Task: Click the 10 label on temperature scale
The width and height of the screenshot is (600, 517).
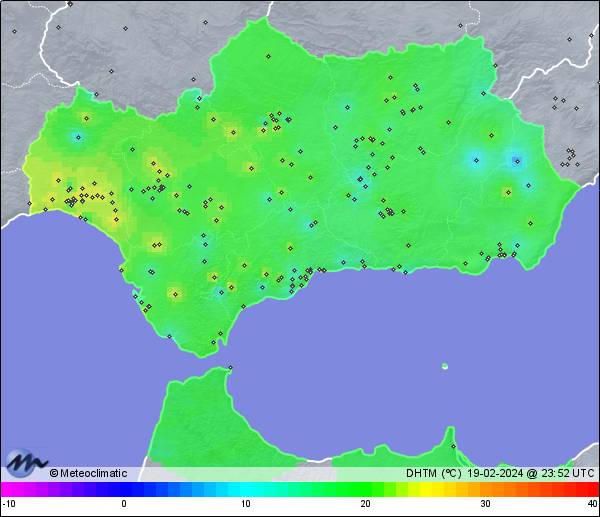Action: point(246,504)
